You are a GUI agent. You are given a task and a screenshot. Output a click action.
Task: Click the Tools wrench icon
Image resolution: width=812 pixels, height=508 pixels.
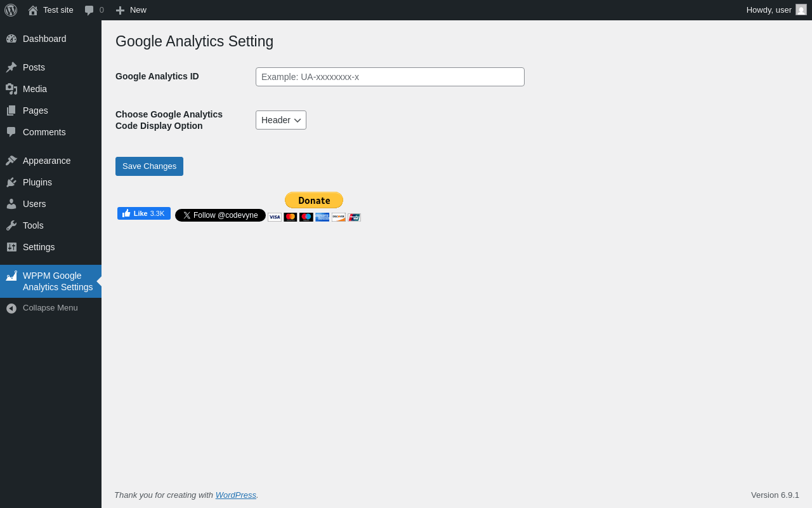coord(11,225)
